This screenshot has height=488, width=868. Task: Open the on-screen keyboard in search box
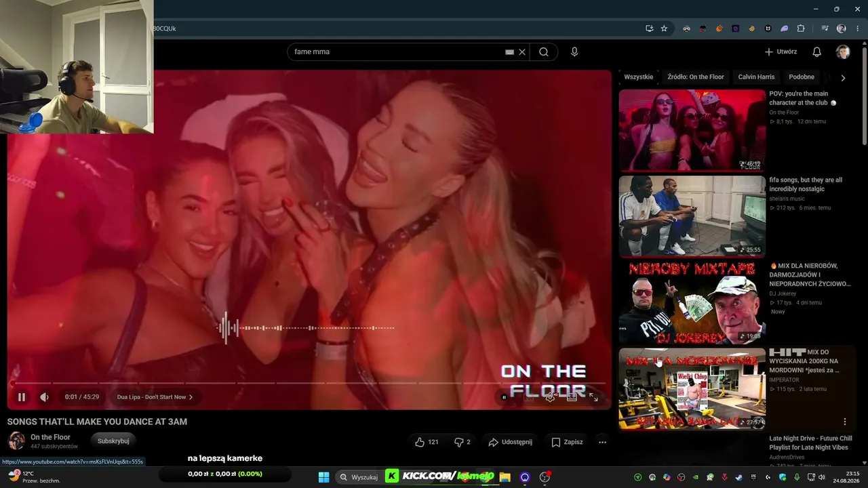pyautogui.click(x=509, y=52)
